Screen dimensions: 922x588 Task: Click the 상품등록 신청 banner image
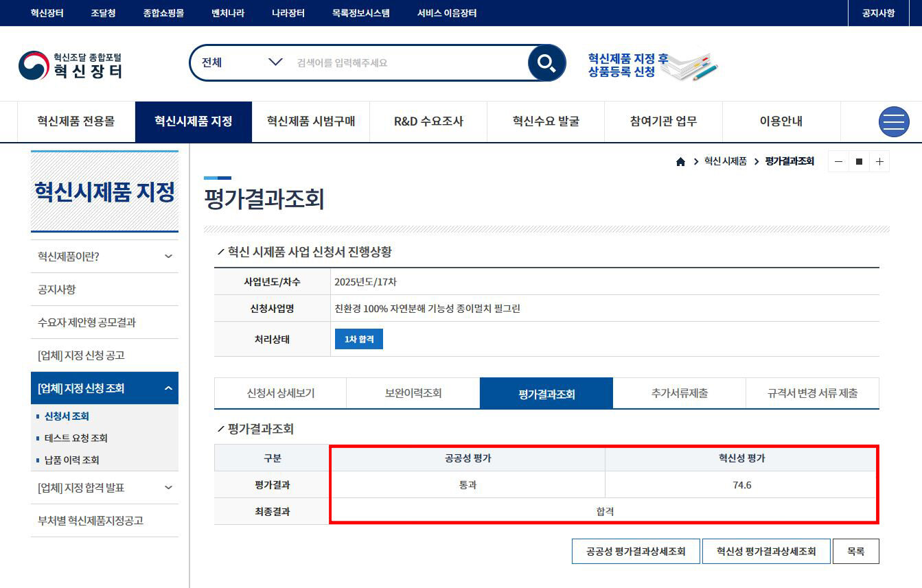pyautogui.click(x=652, y=65)
